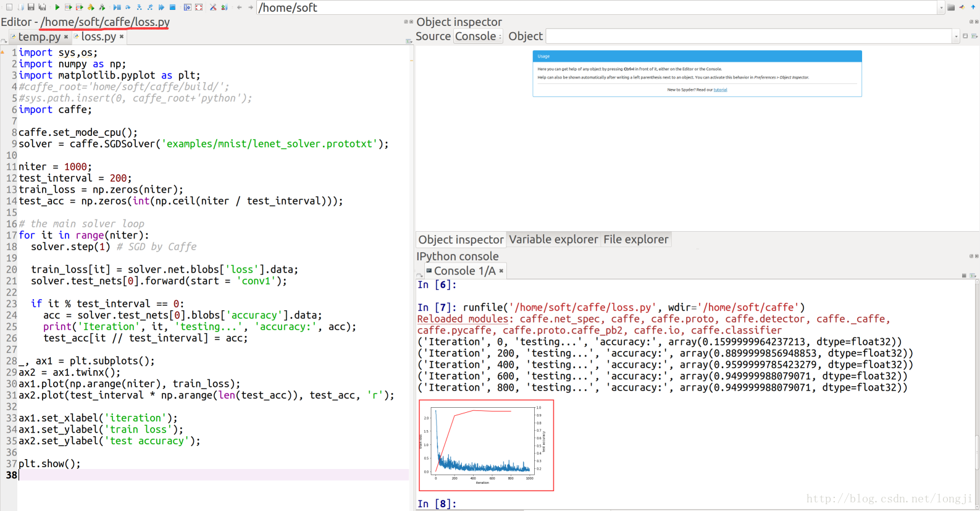Viewport: 980px width, 511px height.
Task: Click the 'niter = 1000;' code line
Action: 55,167
